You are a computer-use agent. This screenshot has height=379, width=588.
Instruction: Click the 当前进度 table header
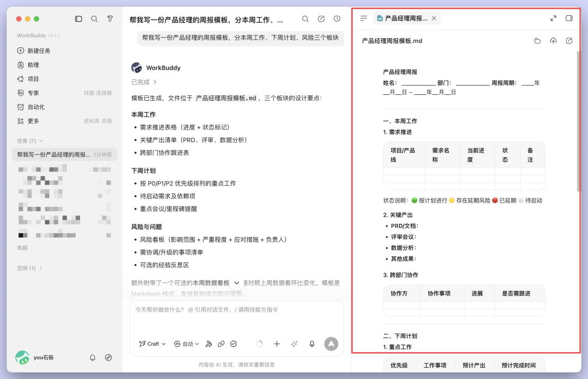(476, 155)
